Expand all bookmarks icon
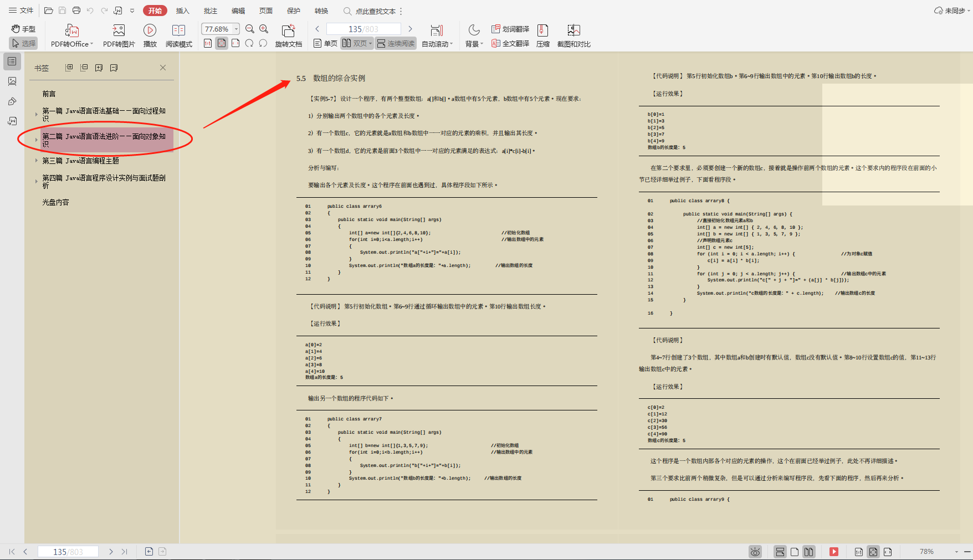The width and height of the screenshot is (973, 560). pyautogui.click(x=69, y=68)
